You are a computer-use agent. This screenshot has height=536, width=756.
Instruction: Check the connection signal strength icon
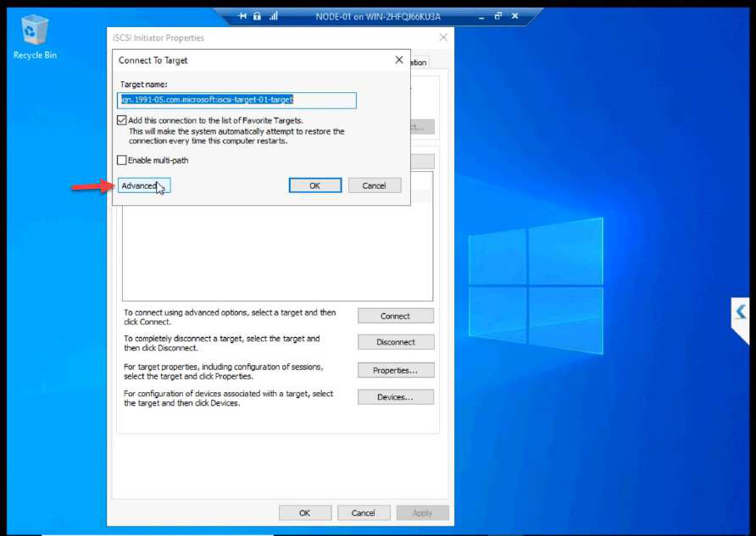274,16
